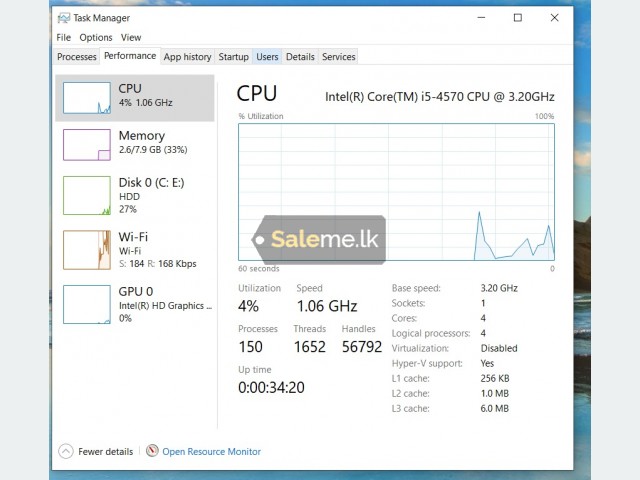Click the Base speed 3.20 GHz value
Image resolution: width=640 pixels, height=480 pixels.
click(x=499, y=288)
